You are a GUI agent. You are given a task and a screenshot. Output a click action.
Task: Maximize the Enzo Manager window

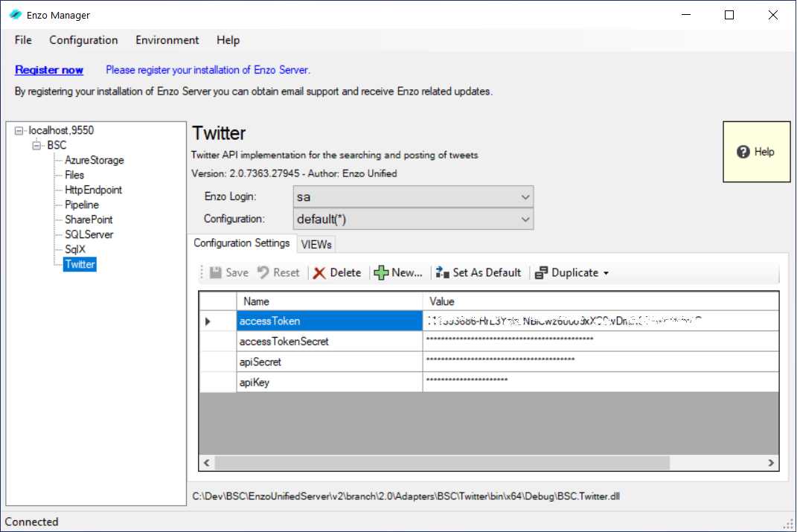point(729,15)
